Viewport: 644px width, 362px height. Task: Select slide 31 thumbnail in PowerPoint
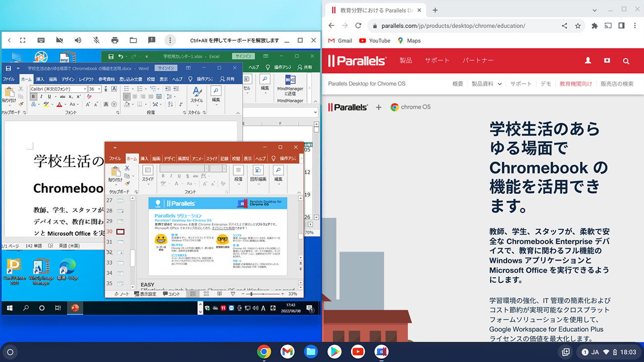[120, 242]
